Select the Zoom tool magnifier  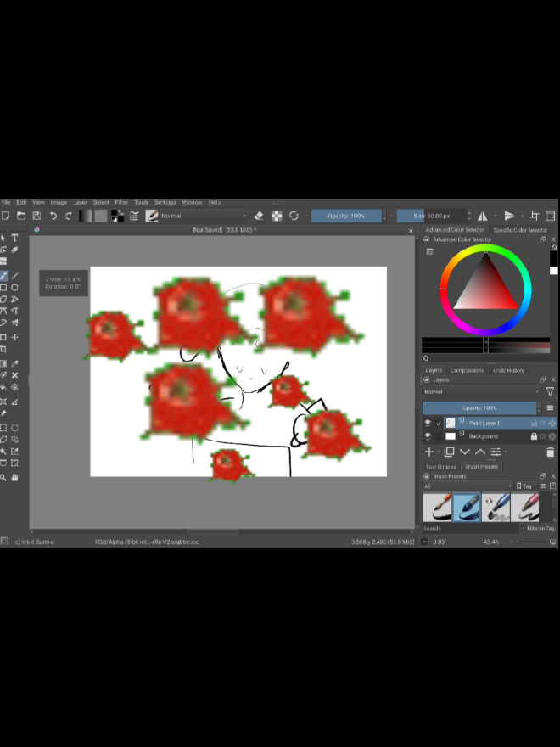(3, 477)
